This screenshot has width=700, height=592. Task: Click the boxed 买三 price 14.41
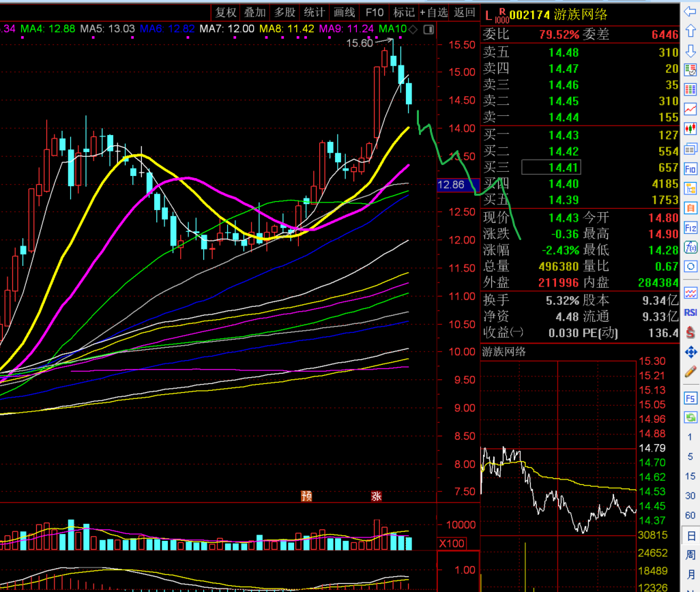[551, 168]
